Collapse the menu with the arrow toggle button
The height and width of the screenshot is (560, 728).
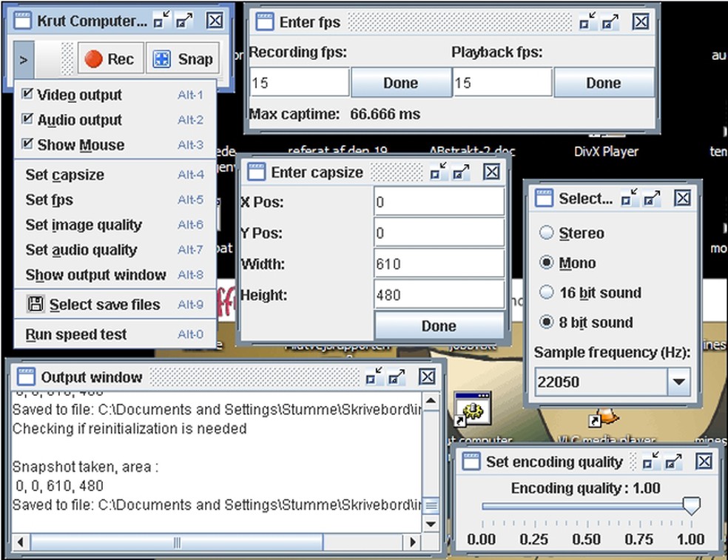click(x=24, y=60)
